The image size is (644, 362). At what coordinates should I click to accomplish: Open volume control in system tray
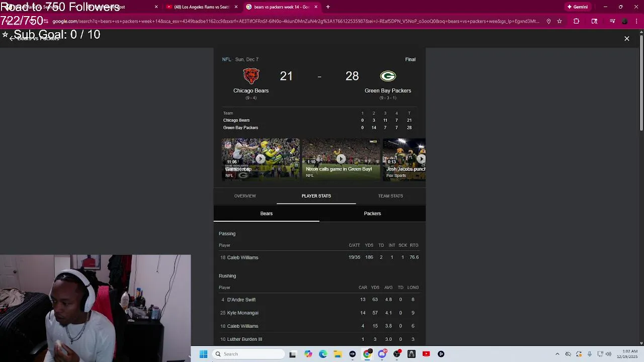(x=608, y=354)
